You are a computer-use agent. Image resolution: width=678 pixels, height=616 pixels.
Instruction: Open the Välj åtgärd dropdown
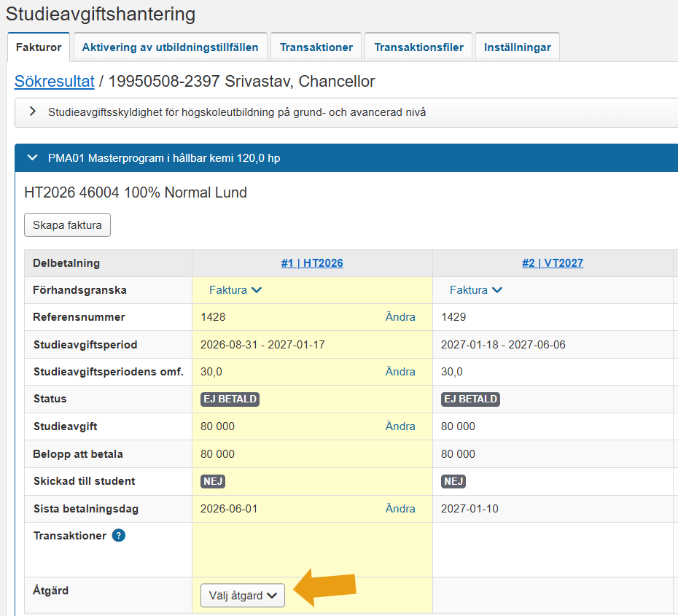tap(243, 596)
